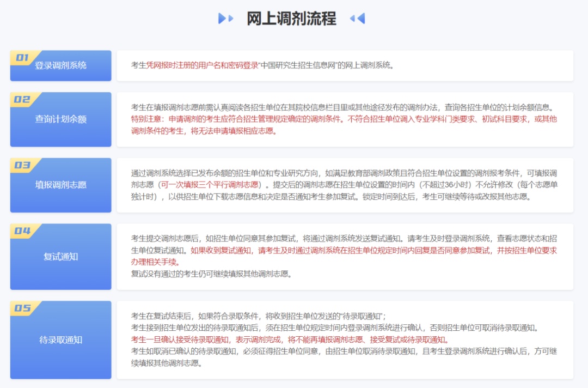This screenshot has width=588, height=388.
Task: Click the line 复试没有通过的考生仍可继续填报其他调剂志愿
Action: click(211, 274)
